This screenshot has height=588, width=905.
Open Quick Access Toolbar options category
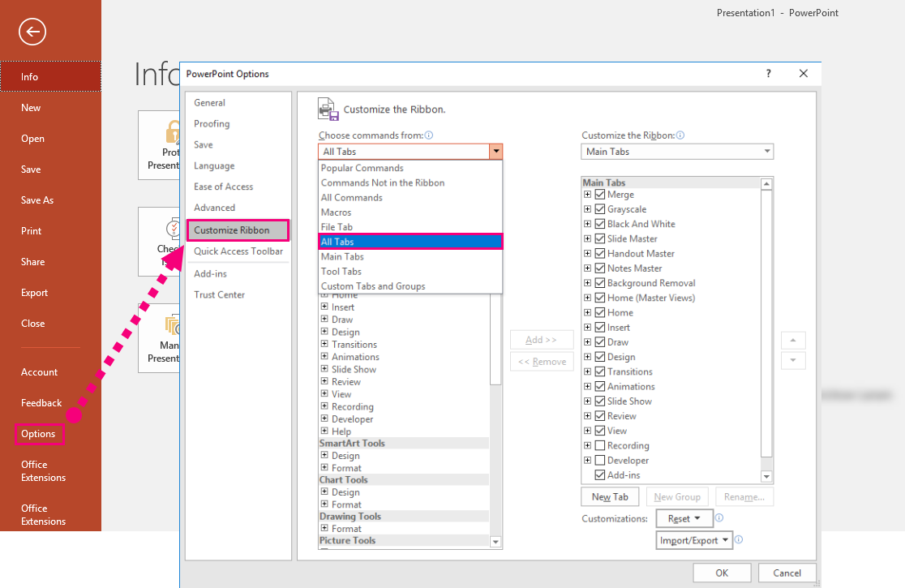click(238, 251)
